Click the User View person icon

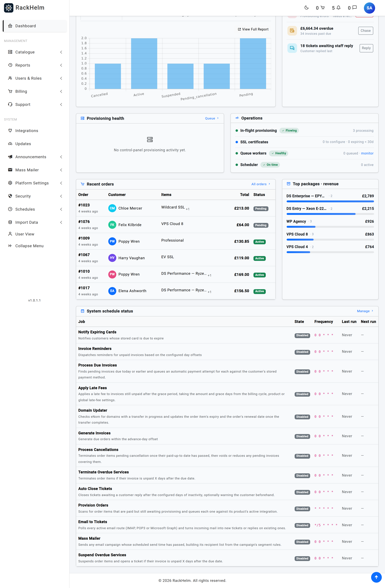[x=10, y=234]
